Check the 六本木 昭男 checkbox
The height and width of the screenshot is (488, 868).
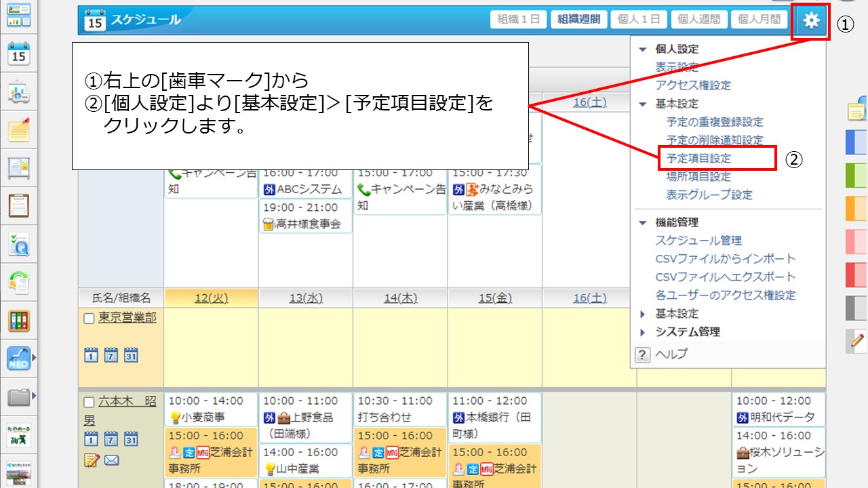[x=90, y=401]
